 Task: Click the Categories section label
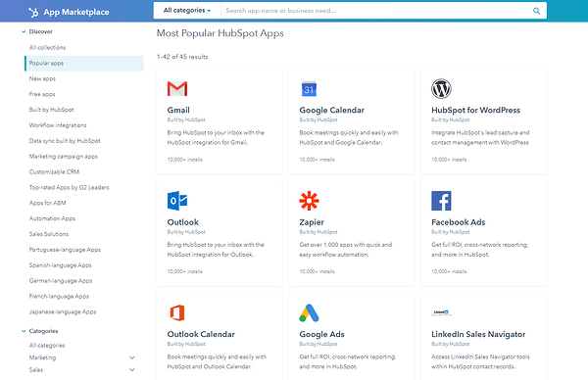pyautogui.click(x=43, y=331)
